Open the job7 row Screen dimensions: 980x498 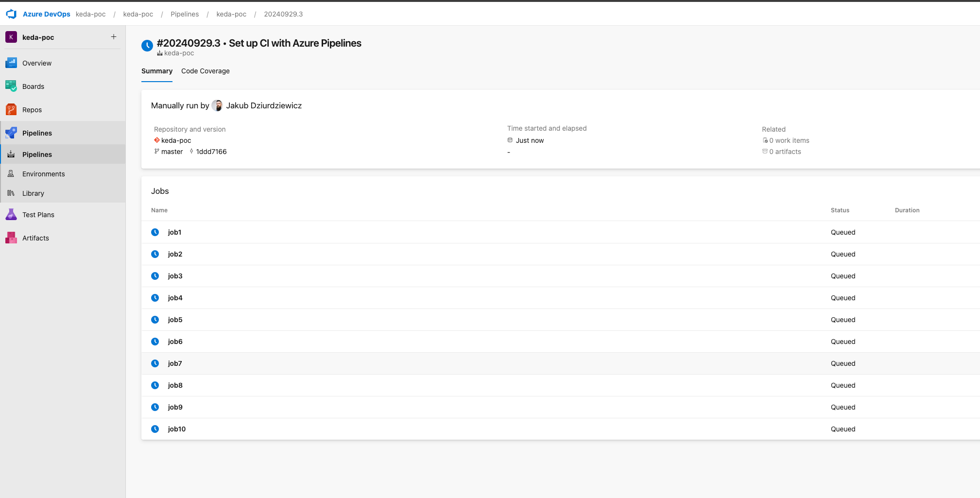pos(561,363)
